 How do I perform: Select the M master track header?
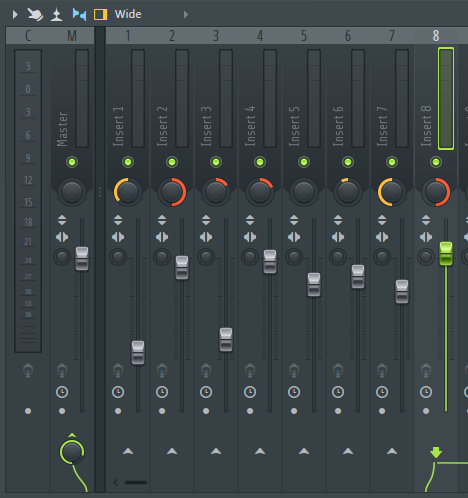(72, 36)
